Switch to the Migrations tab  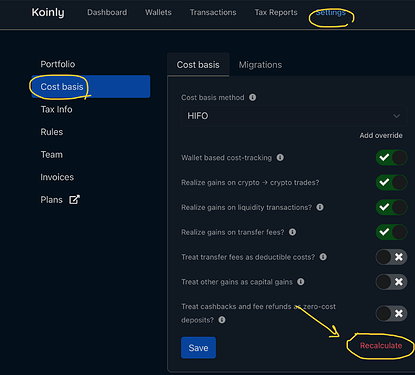260,65
